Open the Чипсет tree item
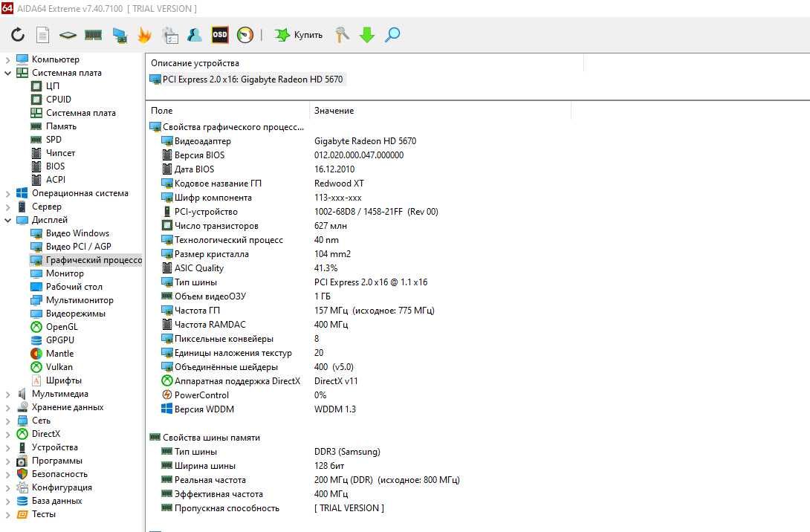810x532 pixels. tap(53, 153)
